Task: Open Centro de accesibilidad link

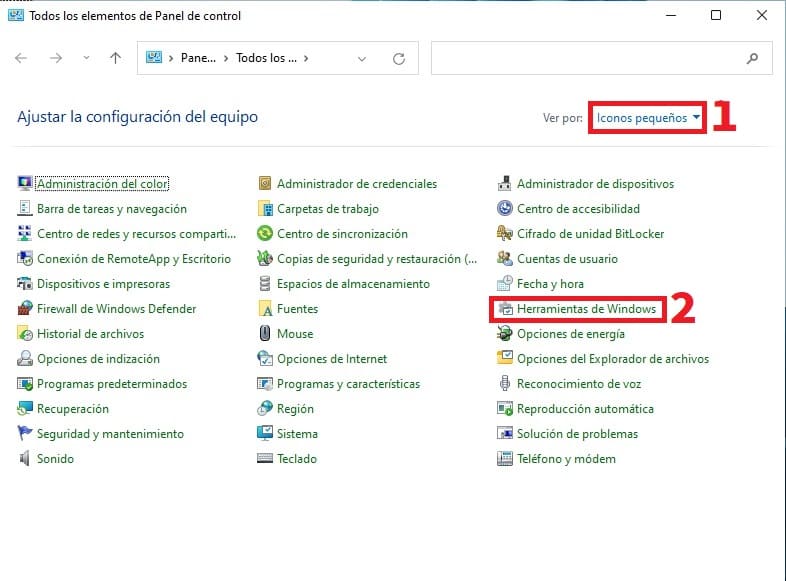Action: point(578,209)
